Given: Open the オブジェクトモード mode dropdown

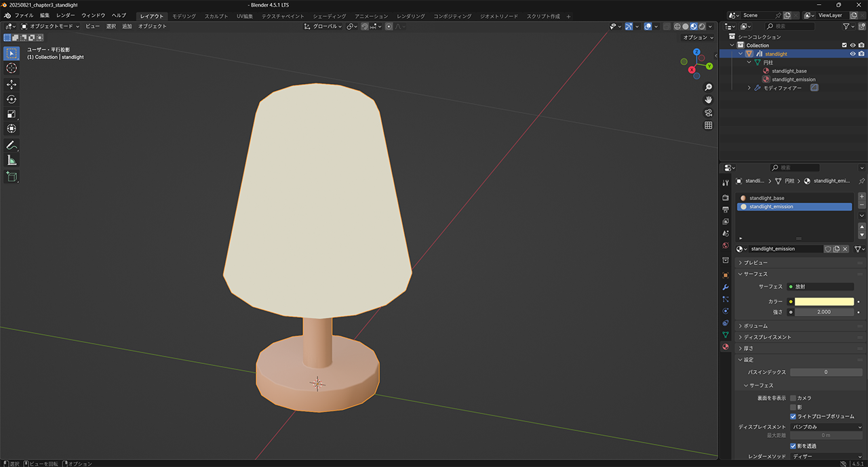Looking at the screenshot, I should 50,26.
